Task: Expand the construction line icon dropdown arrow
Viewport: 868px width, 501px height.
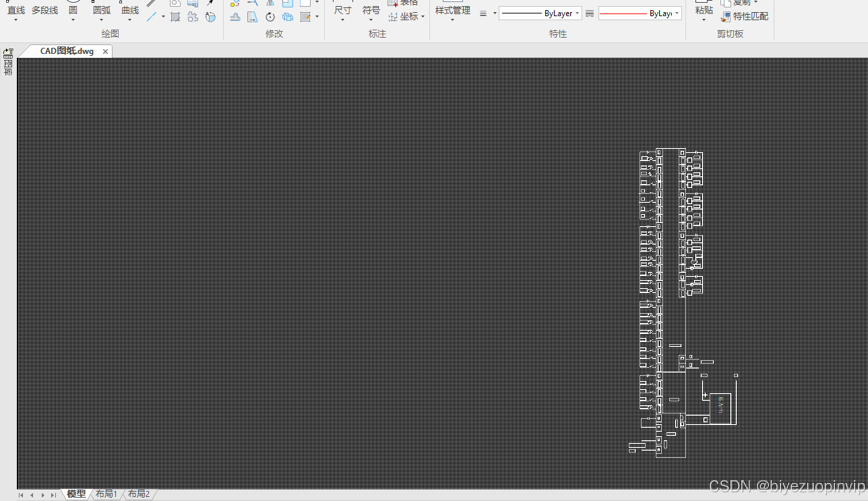Action: [163, 17]
